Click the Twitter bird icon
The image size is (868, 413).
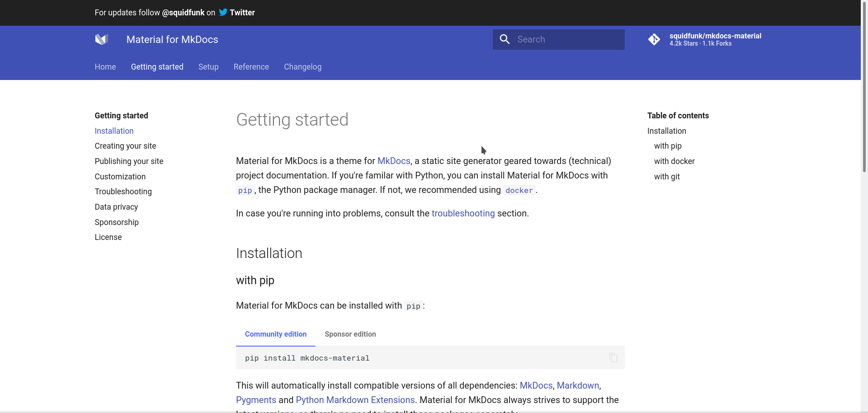(x=223, y=12)
